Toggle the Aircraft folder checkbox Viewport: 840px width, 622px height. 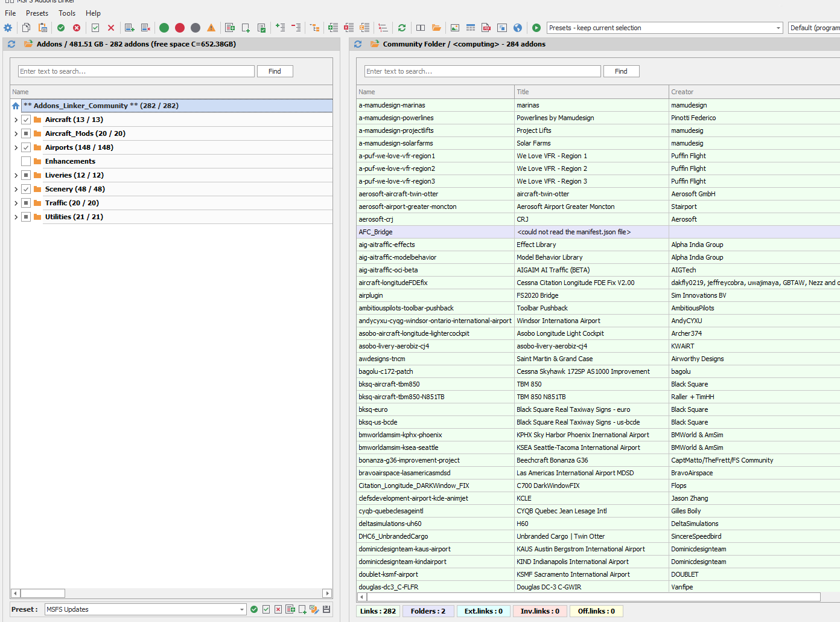[26, 120]
